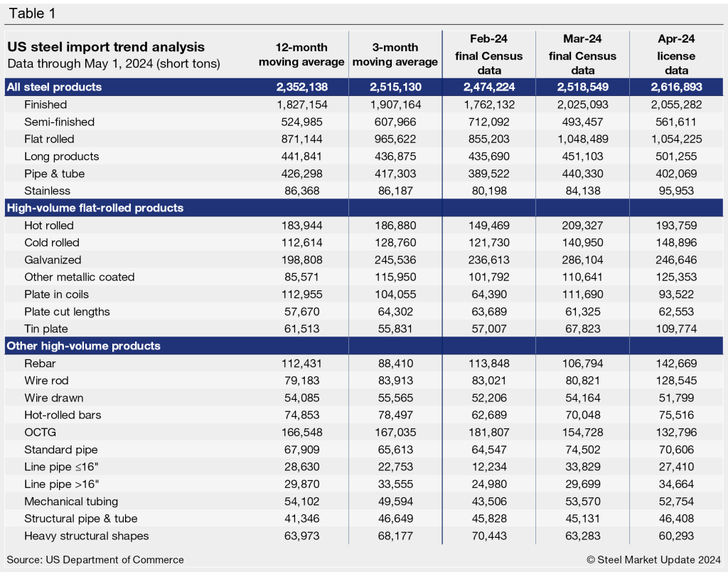Select the 'Hot rolled' row label

pyautogui.click(x=49, y=226)
